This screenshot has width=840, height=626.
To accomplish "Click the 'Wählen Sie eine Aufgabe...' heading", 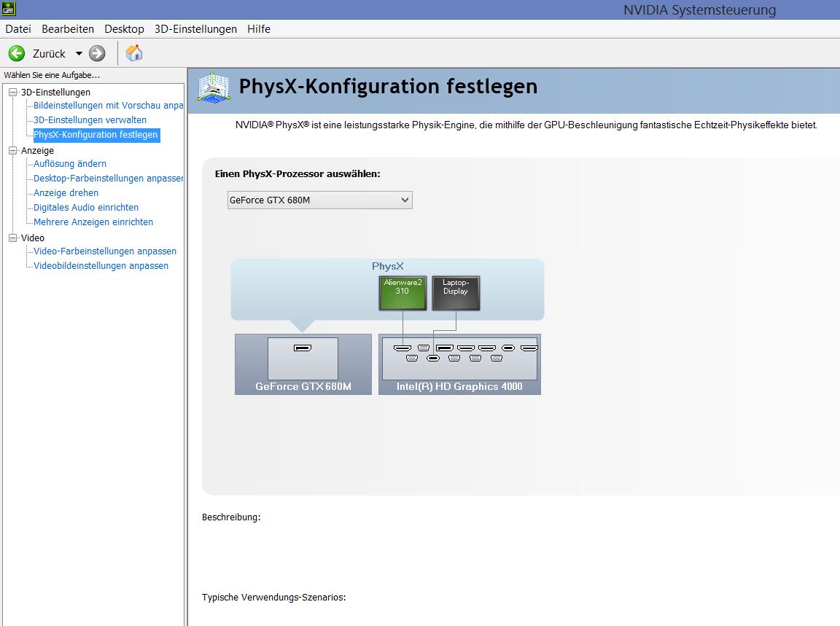I will pos(52,75).
